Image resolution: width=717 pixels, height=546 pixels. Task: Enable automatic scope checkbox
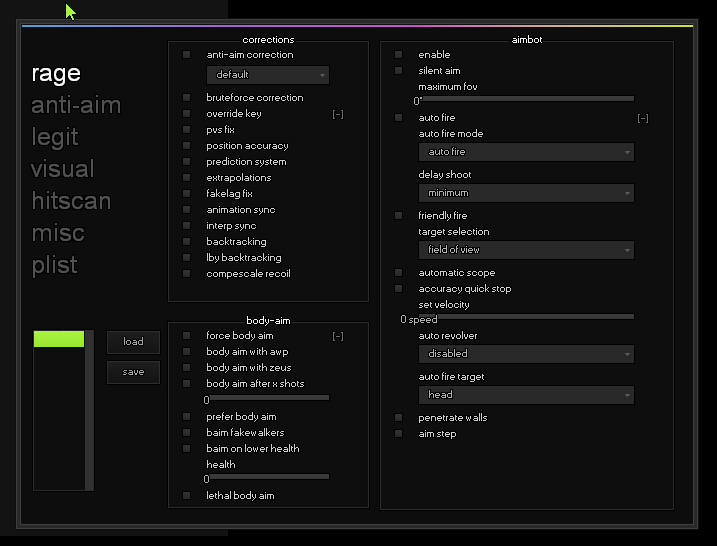pyautogui.click(x=399, y=273)
